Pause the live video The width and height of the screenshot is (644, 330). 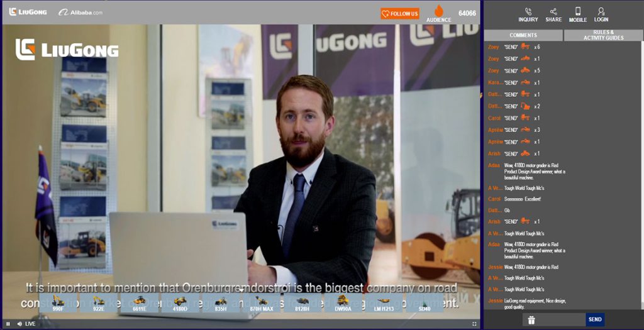(8, 324)
